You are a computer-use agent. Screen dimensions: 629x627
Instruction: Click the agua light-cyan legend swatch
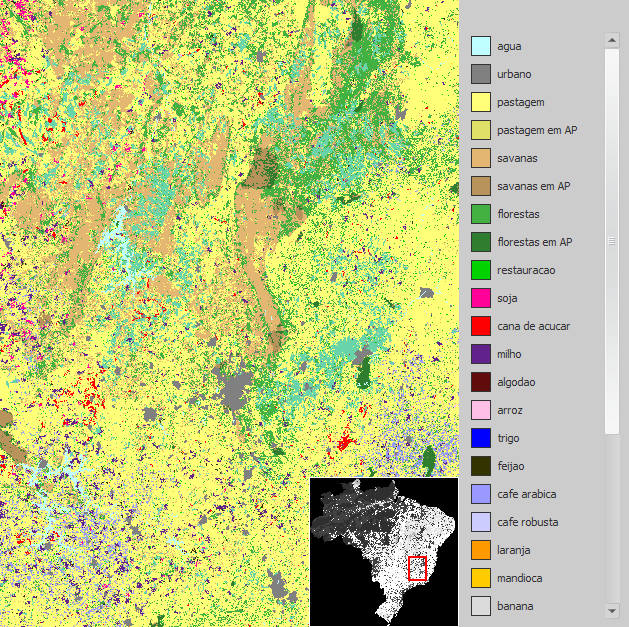coord(481,46)
